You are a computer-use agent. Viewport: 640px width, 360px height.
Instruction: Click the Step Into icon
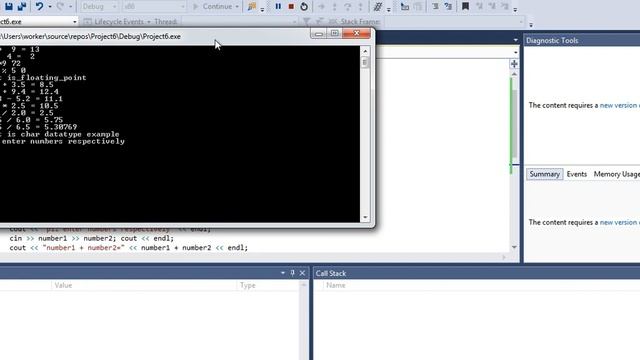(334, 6)
